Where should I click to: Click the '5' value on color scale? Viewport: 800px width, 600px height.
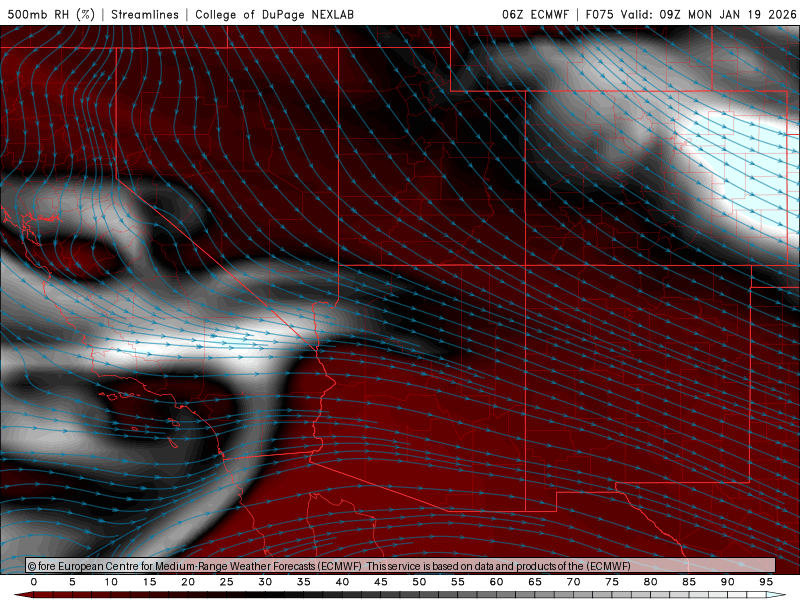coord(72,582)
